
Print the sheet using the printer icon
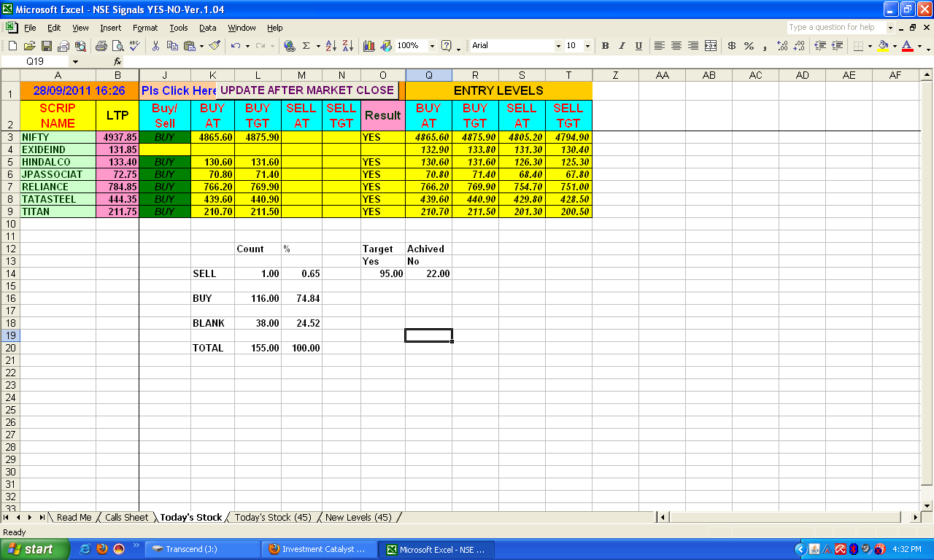[x=101, y=46]
